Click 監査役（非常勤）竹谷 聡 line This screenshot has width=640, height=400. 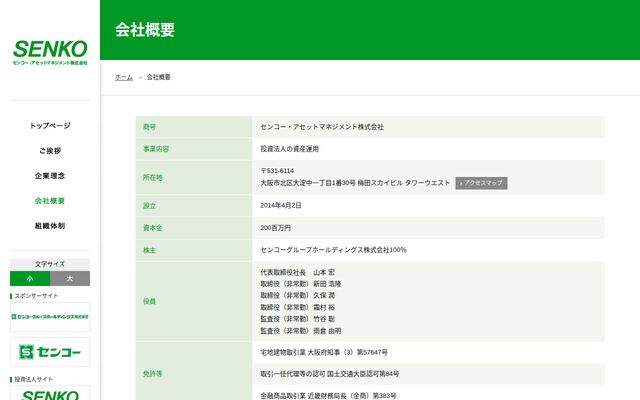click(298, 319)
